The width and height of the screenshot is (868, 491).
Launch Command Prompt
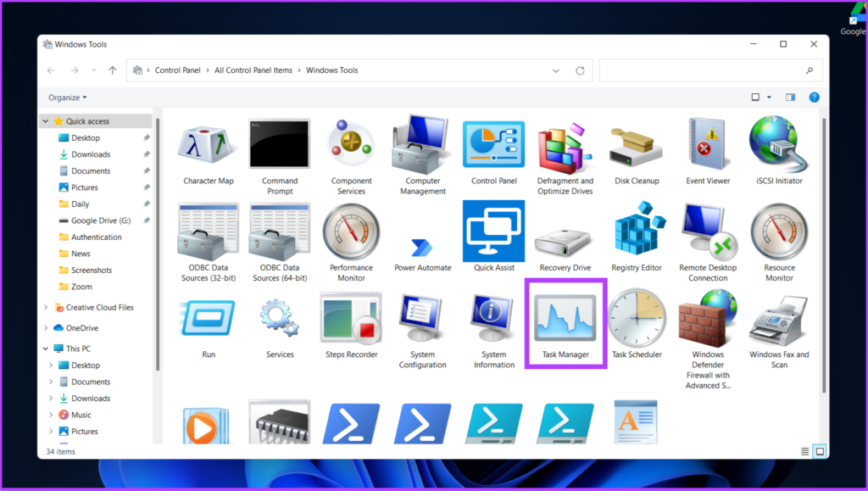280,144
